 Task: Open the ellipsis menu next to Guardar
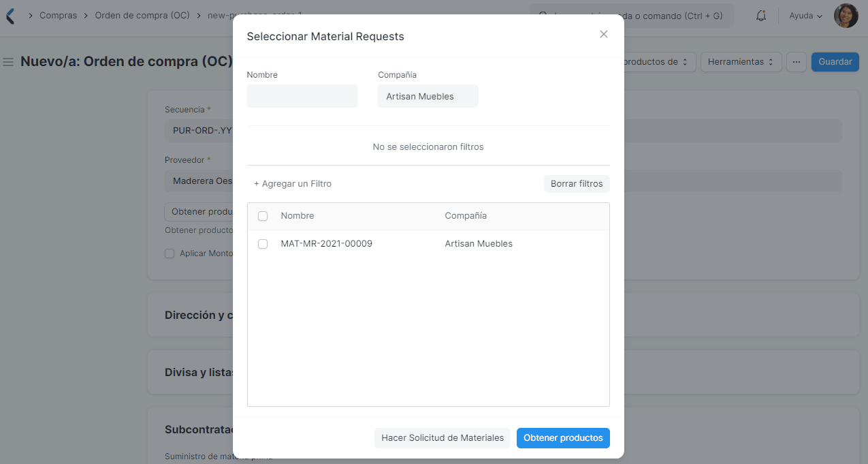point(796,61)
